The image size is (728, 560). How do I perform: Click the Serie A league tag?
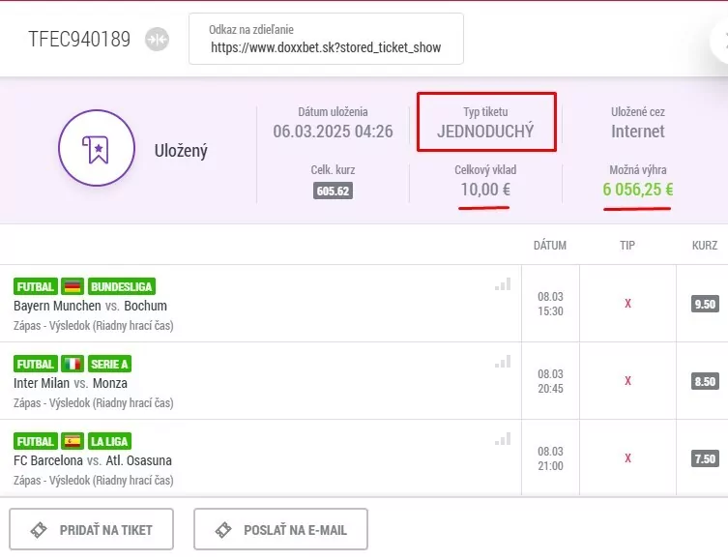click(x=109, y=364)
